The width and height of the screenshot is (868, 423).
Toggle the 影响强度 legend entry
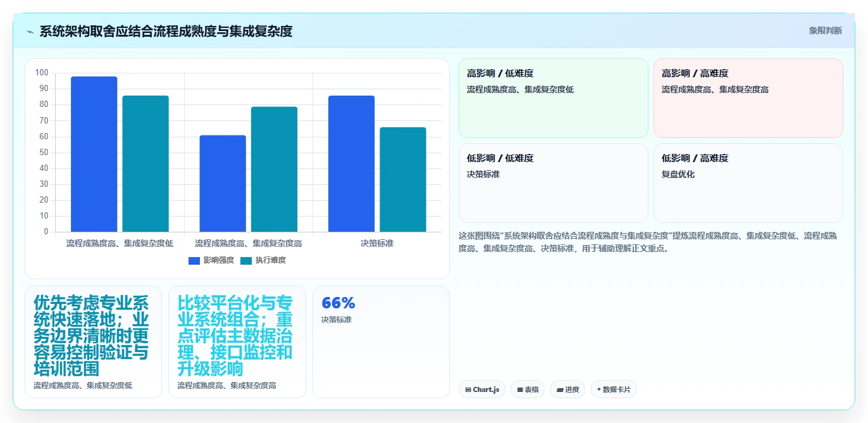coord(211,260)
